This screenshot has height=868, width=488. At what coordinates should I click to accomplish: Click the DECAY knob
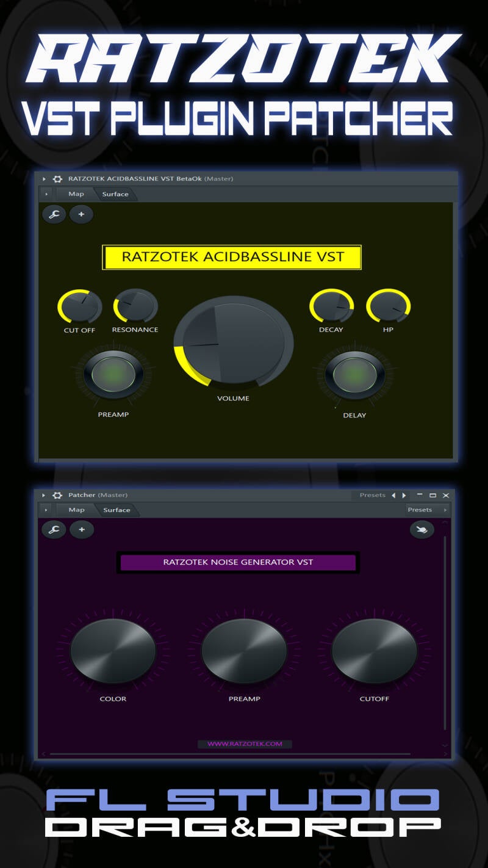point(331,306)
